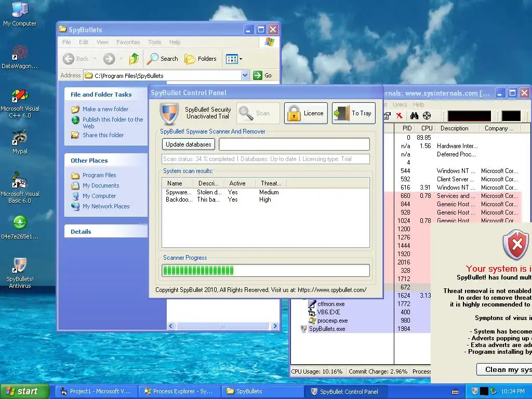Collapse the File and Folder Tasks header
The image size is (532, 399).
106,95
